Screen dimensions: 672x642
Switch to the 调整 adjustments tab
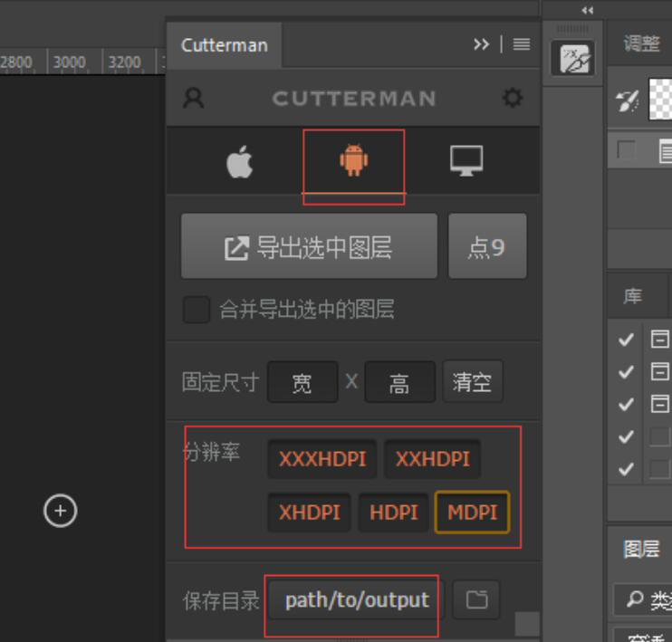pyautogui.click(x=641, y=43)
